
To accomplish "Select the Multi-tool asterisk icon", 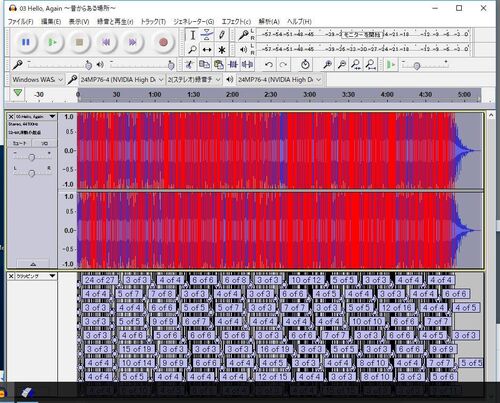I will pos(222,50).
